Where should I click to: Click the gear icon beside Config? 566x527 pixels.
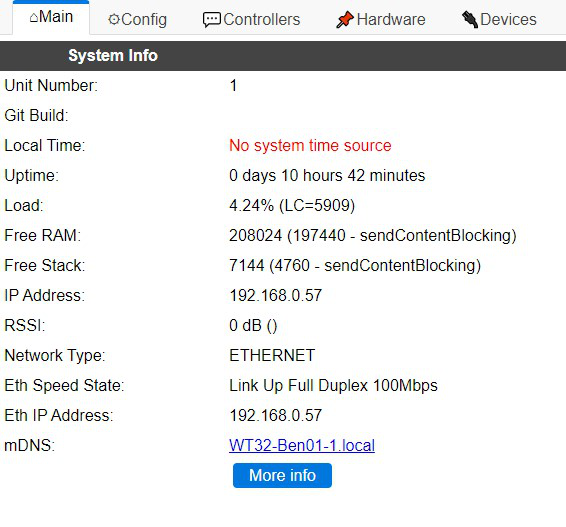click(114, 19)
